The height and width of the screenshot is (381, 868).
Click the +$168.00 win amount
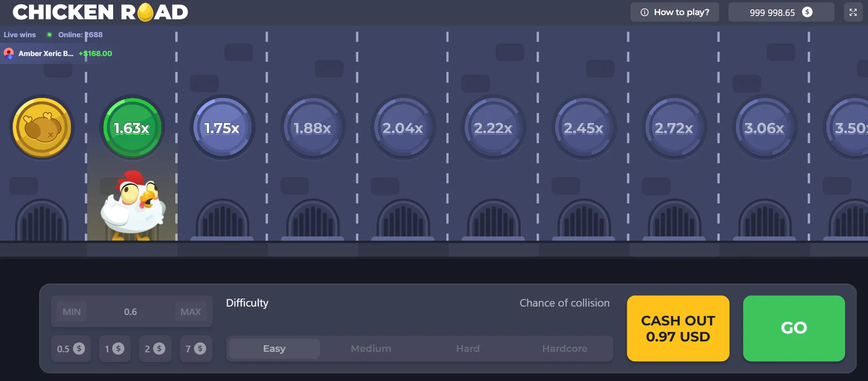coord(95,54)
